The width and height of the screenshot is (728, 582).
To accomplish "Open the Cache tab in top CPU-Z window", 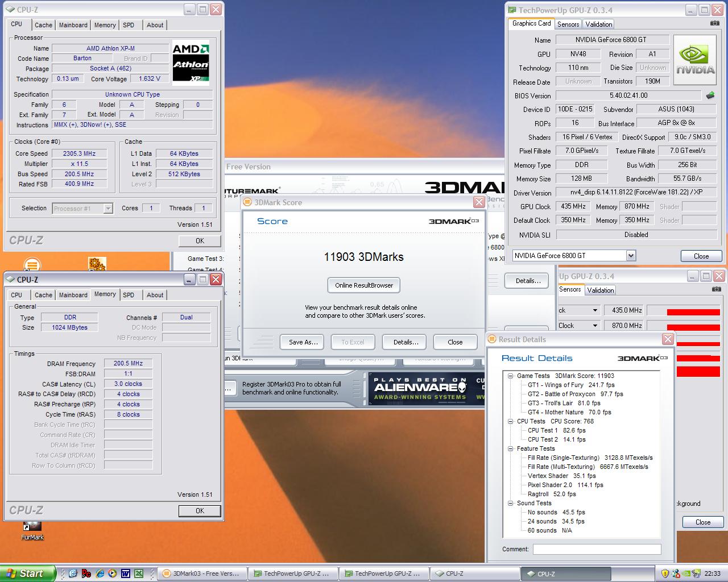I will click(x=43, y=25).
